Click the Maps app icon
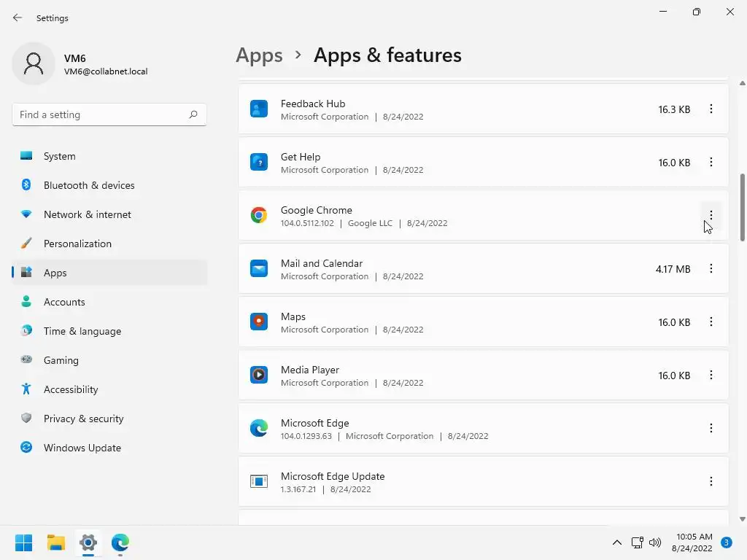Image resolution: width=747 pixels, height=560 pixels. (259, 322)
